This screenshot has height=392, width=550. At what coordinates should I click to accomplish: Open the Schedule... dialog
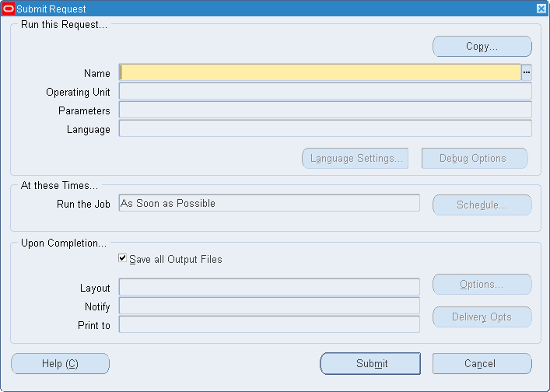coord(482,205)
